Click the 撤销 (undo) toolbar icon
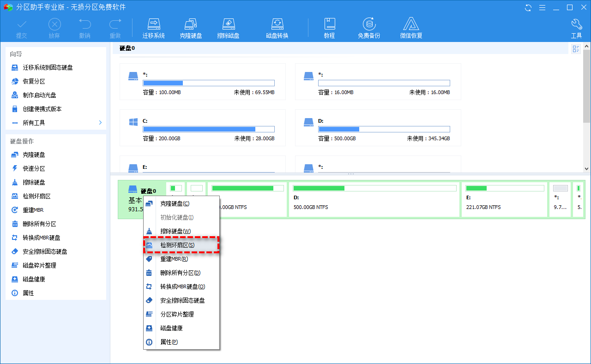 tap(85, 28)
